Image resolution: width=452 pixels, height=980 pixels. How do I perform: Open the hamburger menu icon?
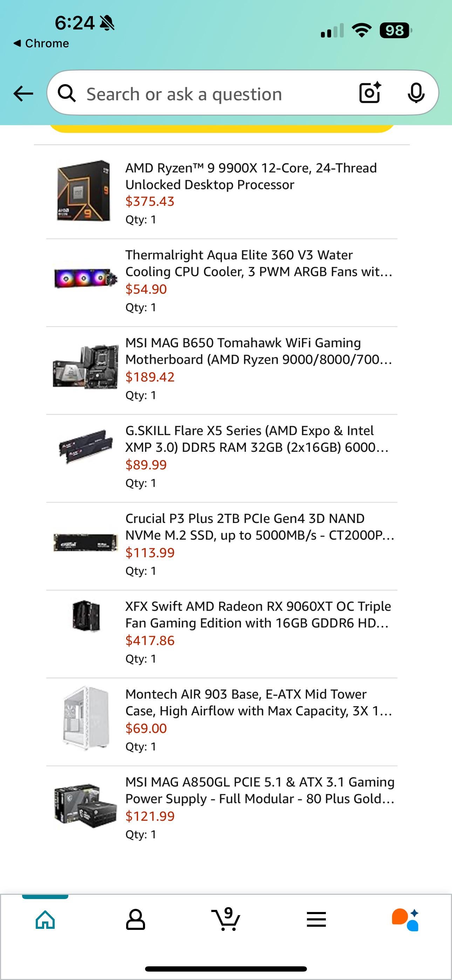pyautogui.click(x=316, y=919)
